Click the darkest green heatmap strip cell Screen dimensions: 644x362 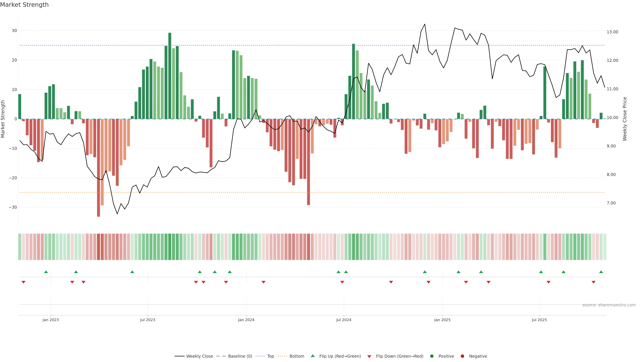170,247
